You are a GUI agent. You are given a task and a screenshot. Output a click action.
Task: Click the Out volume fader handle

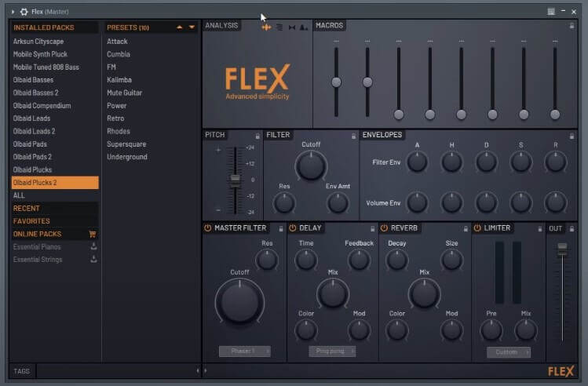[x=562, y=248]
